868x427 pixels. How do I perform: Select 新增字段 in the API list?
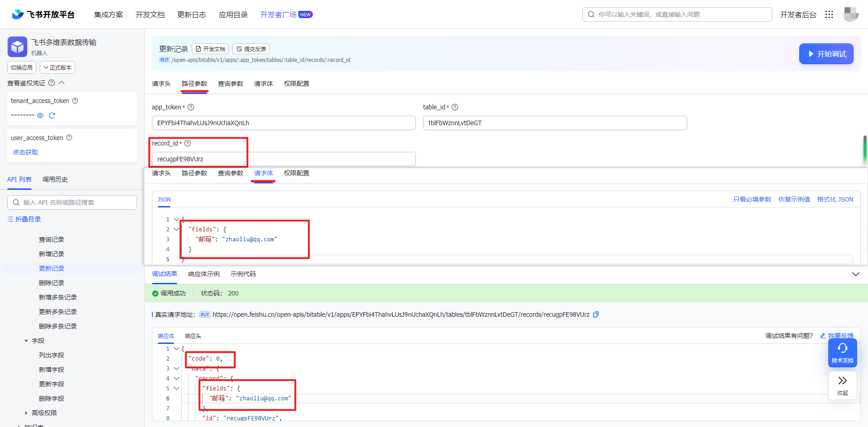coord(52,370)
